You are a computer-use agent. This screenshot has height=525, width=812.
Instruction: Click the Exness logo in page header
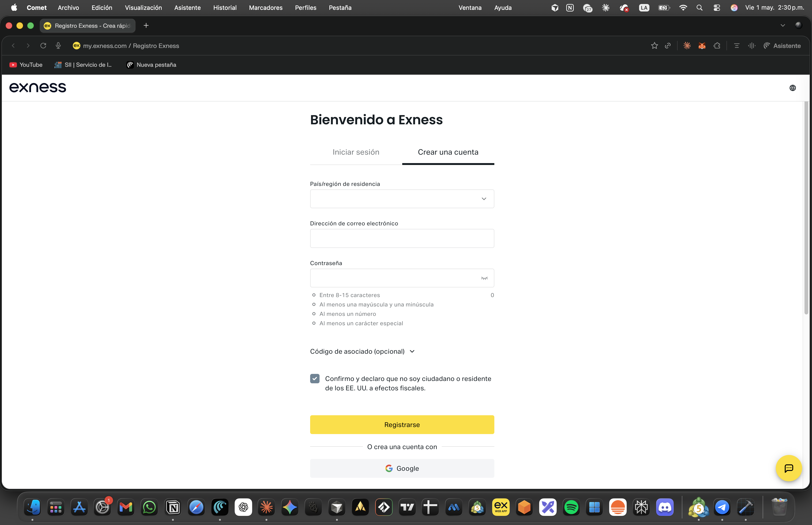point(38,88)
